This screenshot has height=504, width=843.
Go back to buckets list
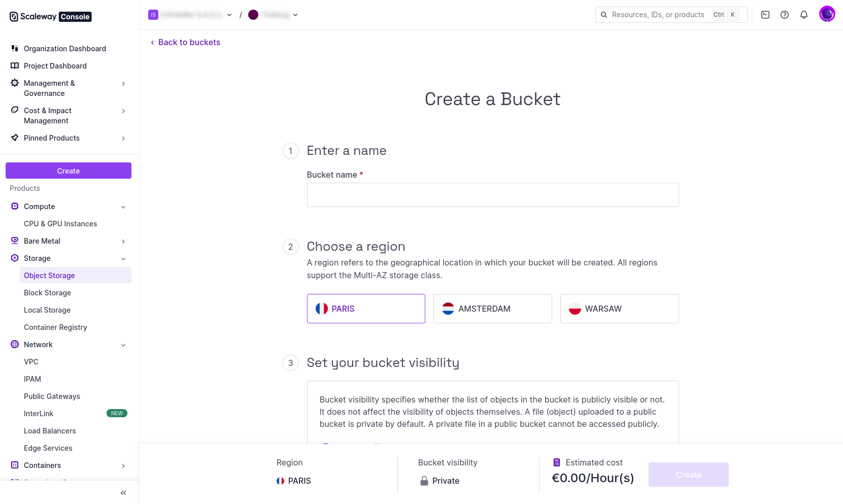pos(185,42)
